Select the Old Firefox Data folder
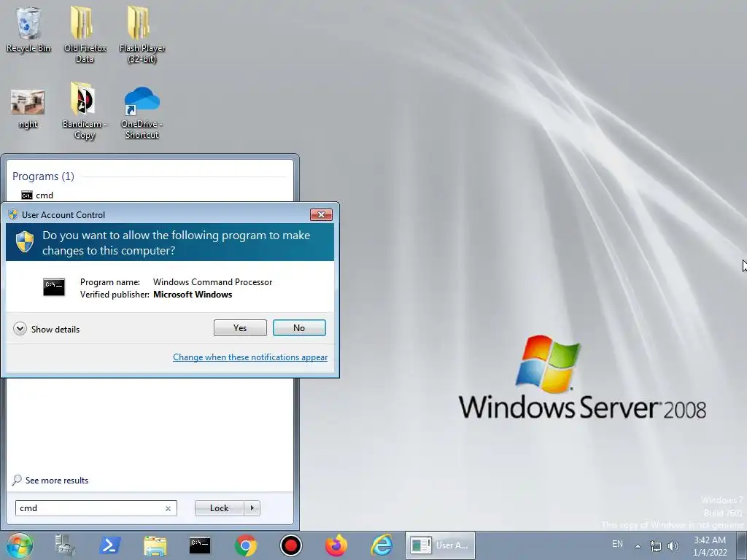The height and width of the screenshot is (560, 747). point(85,34)
